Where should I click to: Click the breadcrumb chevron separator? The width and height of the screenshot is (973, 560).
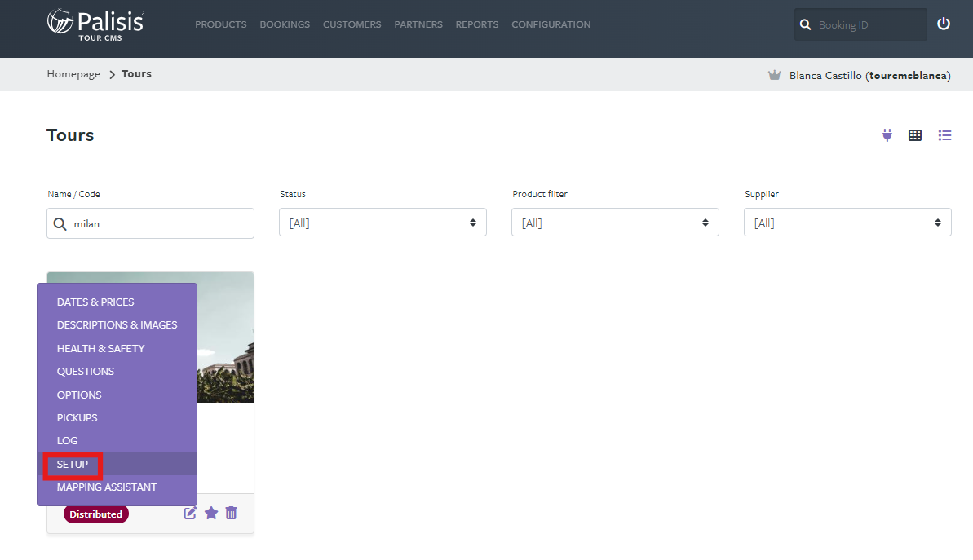pyautogui.click(x=113, y=74)
